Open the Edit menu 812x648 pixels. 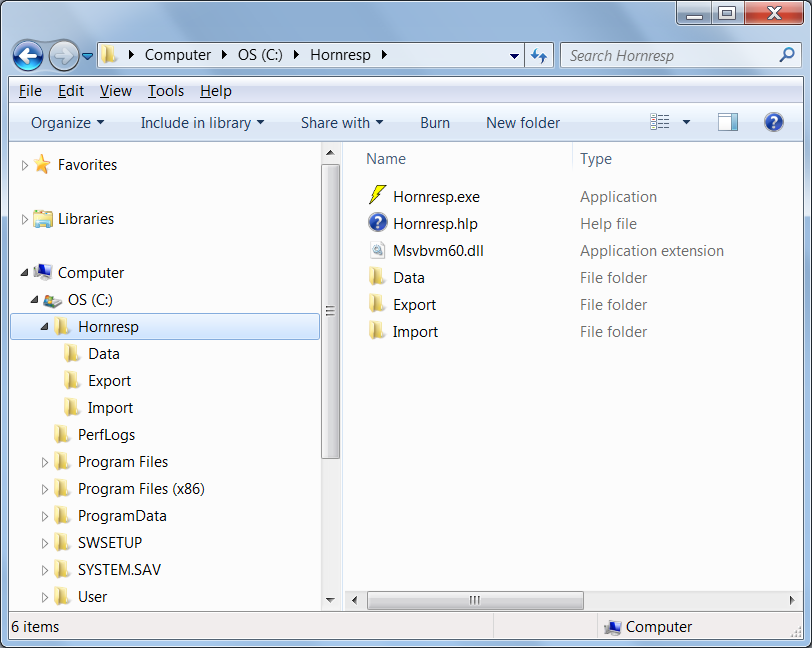click(x=70, y=91)
